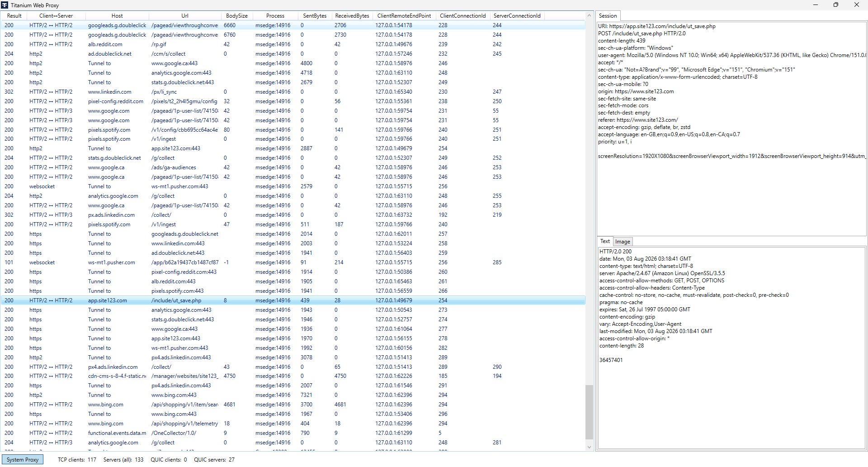Sort by the BodySize column header

pos(237,16)
